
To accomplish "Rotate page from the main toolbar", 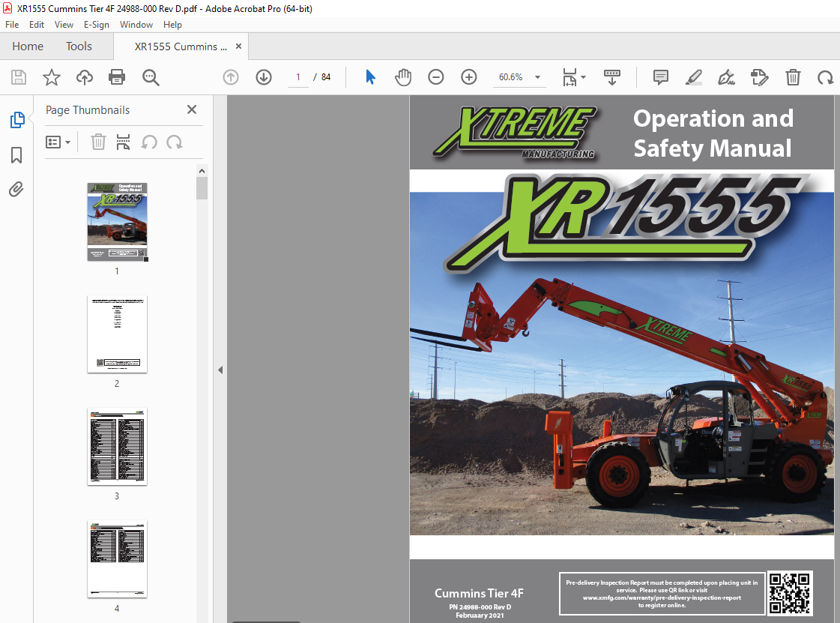I will [x=825, y=78].
